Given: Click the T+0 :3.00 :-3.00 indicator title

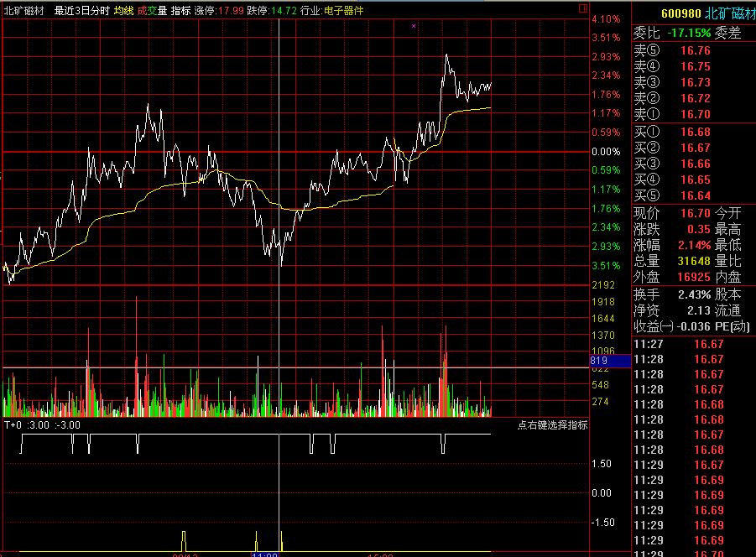Looking at the screenshot, I should 42,425.
